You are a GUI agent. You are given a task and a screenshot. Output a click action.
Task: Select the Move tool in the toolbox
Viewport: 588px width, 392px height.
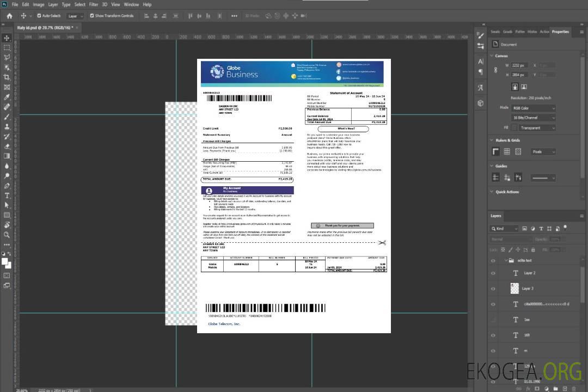coord(7,38)
